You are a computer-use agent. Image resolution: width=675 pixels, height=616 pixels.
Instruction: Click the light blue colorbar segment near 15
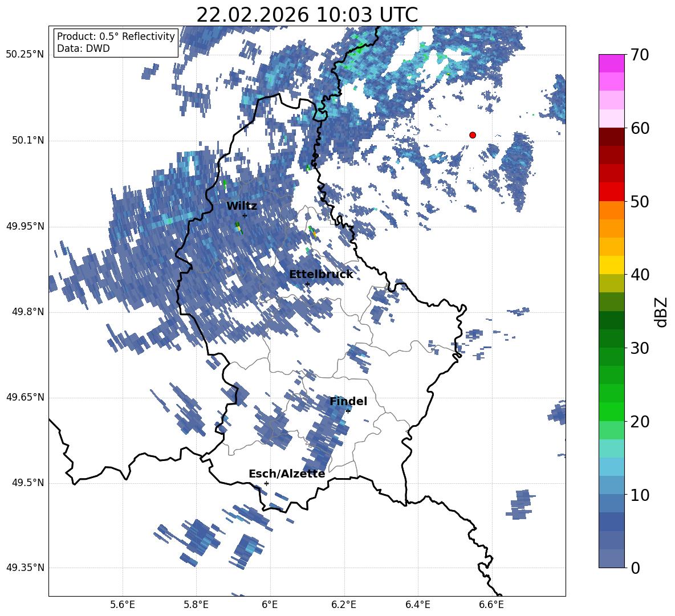pyautogui.click(x=611, y=467)
